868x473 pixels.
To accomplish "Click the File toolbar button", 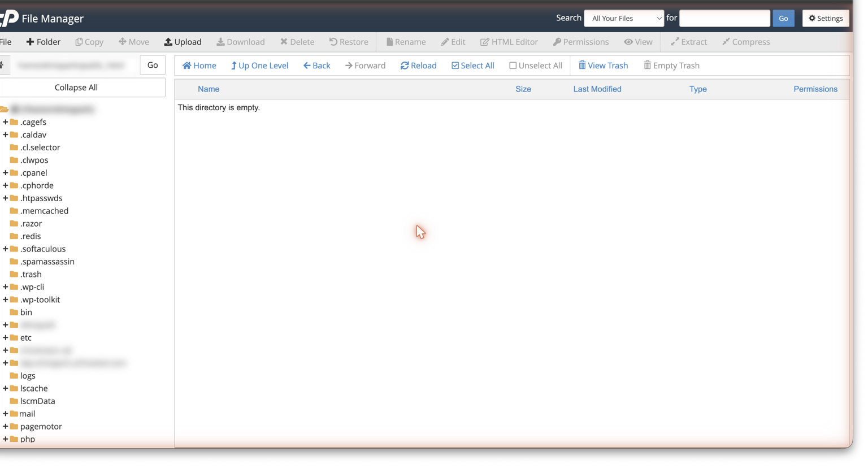I will (6, 42).
